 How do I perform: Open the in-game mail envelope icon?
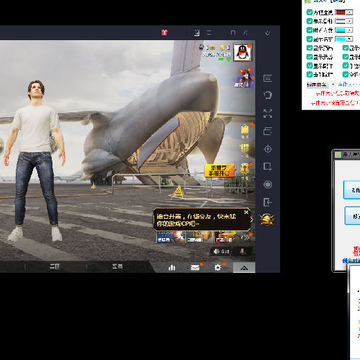(195, 267)
